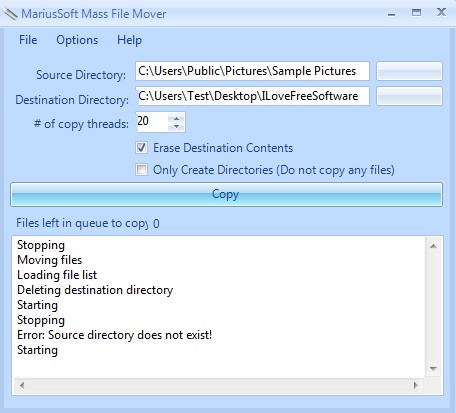
Task: Click the MariusSoft app icon in title bar
Action: [10, 14]
